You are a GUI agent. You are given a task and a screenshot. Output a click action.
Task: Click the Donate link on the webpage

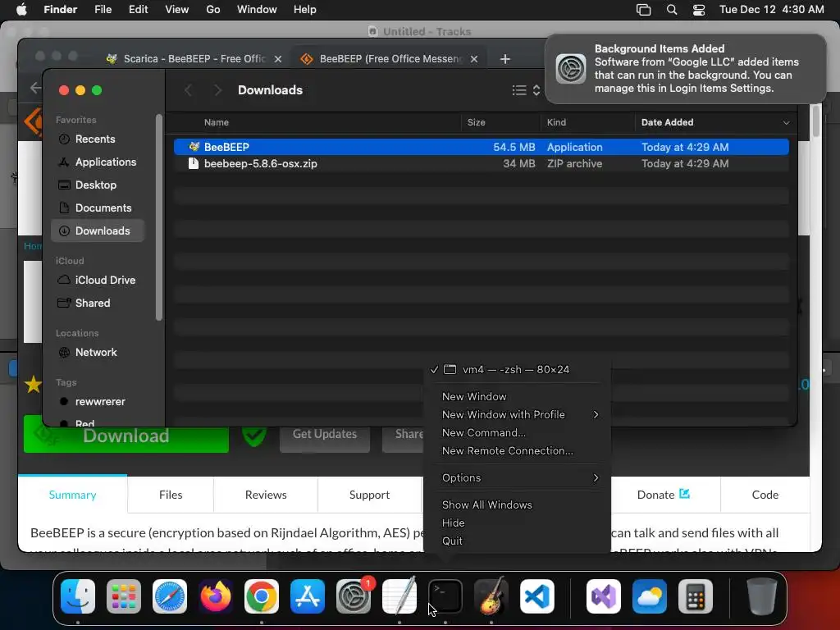(x=663, y=495)
